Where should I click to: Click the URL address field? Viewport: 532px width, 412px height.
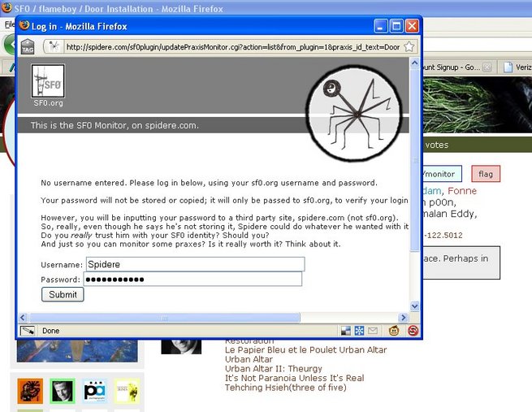[233, 47]
